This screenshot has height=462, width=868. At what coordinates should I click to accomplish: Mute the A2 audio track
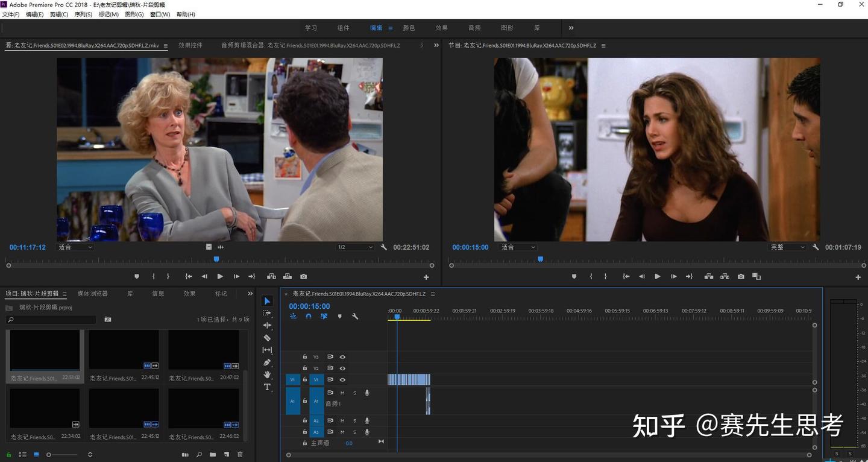pos(342,421)
